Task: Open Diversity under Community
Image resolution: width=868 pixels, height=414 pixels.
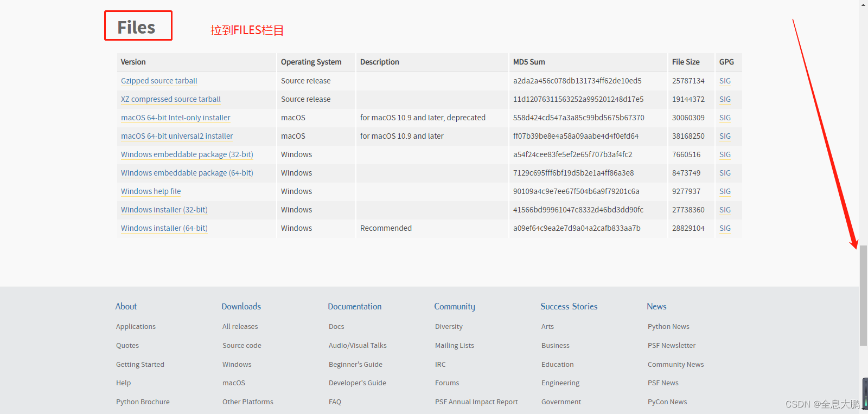Action: pos(449,327)
